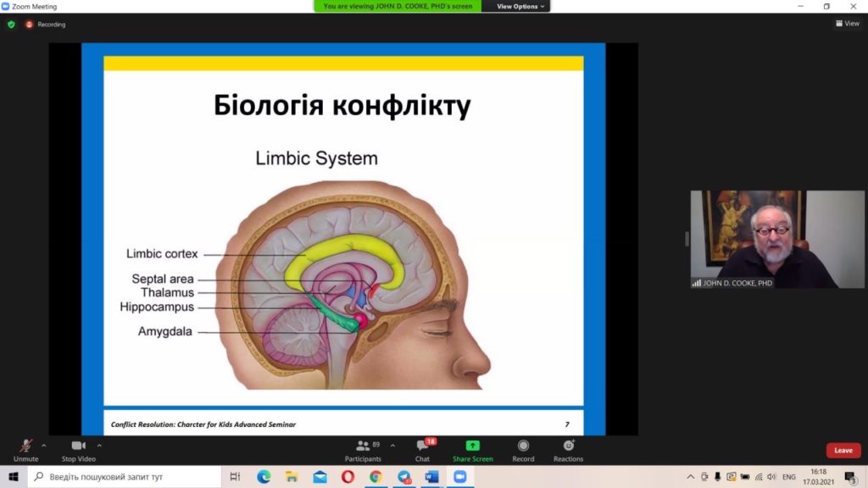This screenshot has width=868, height=488.
Task: Open video options arrow beside Stop Video
Action: [99, 445]
